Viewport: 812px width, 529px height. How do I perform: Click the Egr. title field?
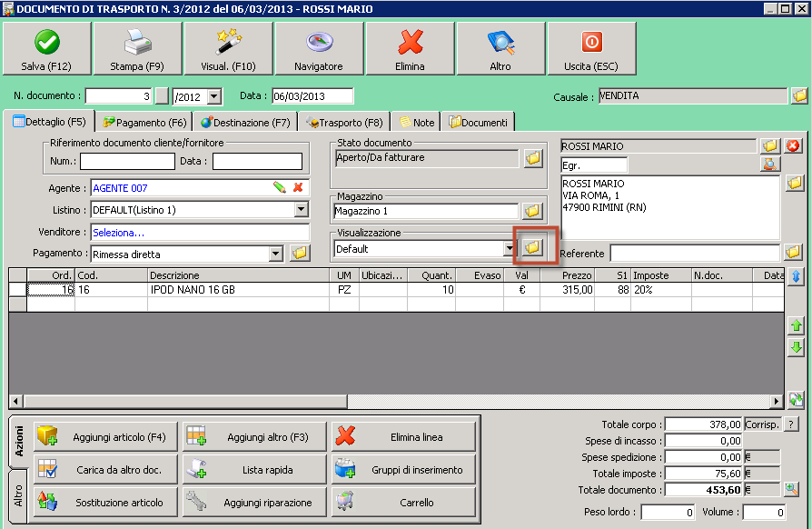coord(594,165)
